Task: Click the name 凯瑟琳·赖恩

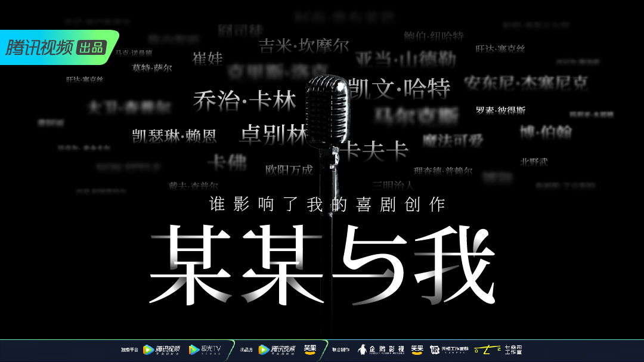Action: pos(174,135)
